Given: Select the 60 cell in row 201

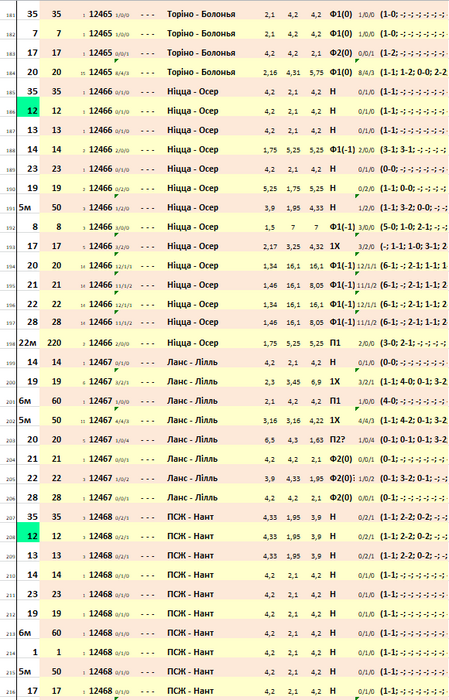Looking at the screenshot, I should (56, 400).
